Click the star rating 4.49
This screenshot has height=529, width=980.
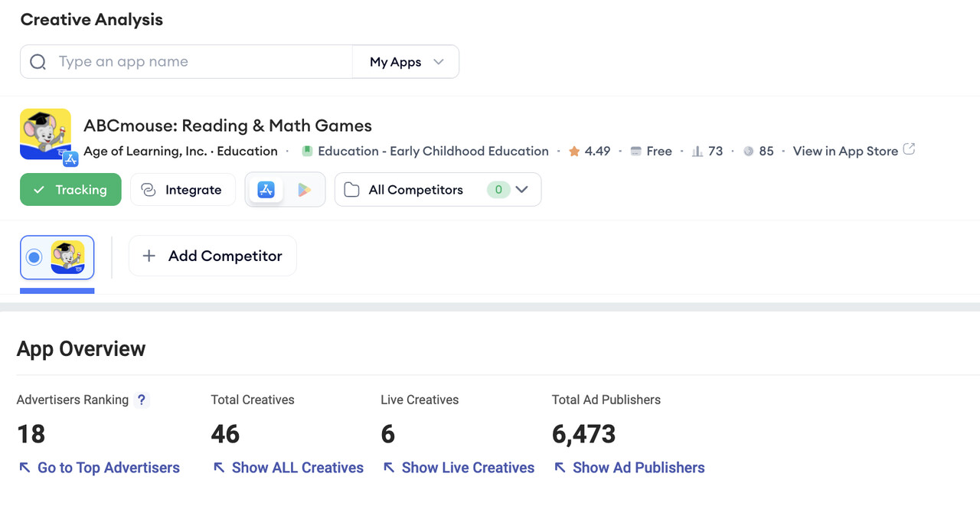click(590, 152)
